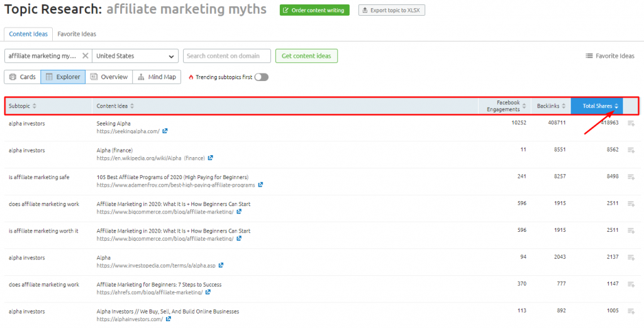Open the ahrefs.com affiliate-marketing URL
The width and height of the screenshot is (644, 328).
click(150, 292)
